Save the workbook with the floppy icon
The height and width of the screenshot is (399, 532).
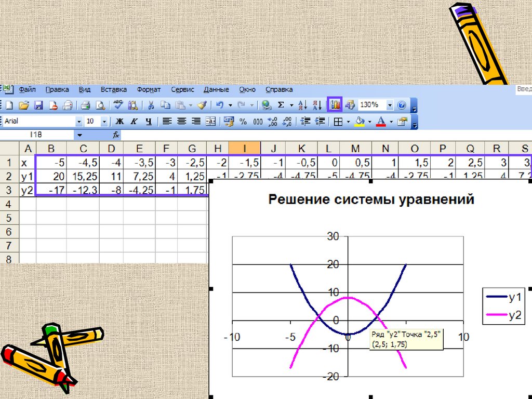pyautogui.click(x=38, y=105)
